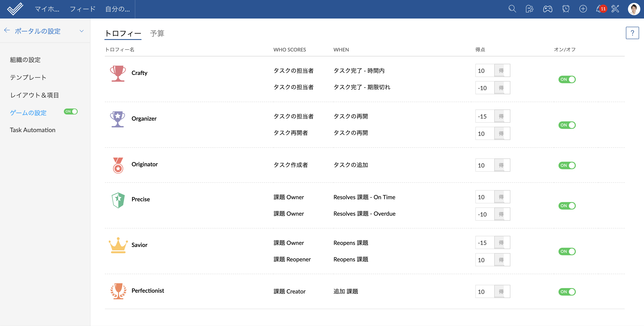This screenshot has width=644, height=326.
Task: Turn off the Savior trophy toggle
Action: click(x=567, y=251)
